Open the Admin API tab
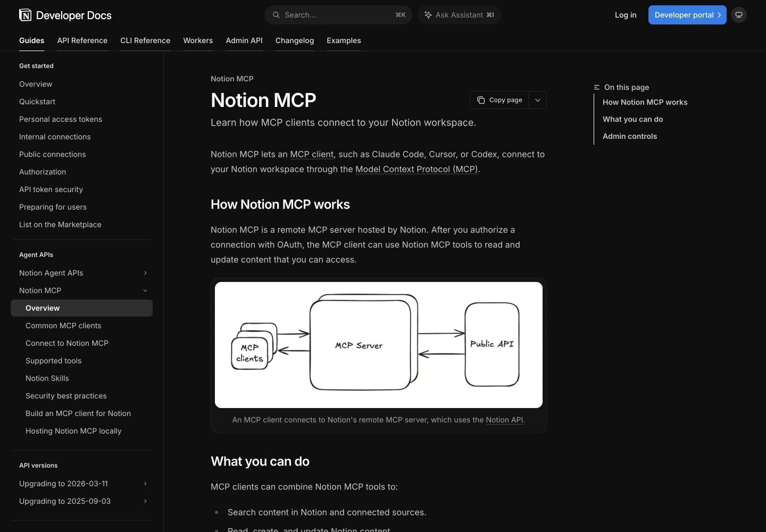The width and height of the screenshot is (766, 532). click(x=244, y=40)
